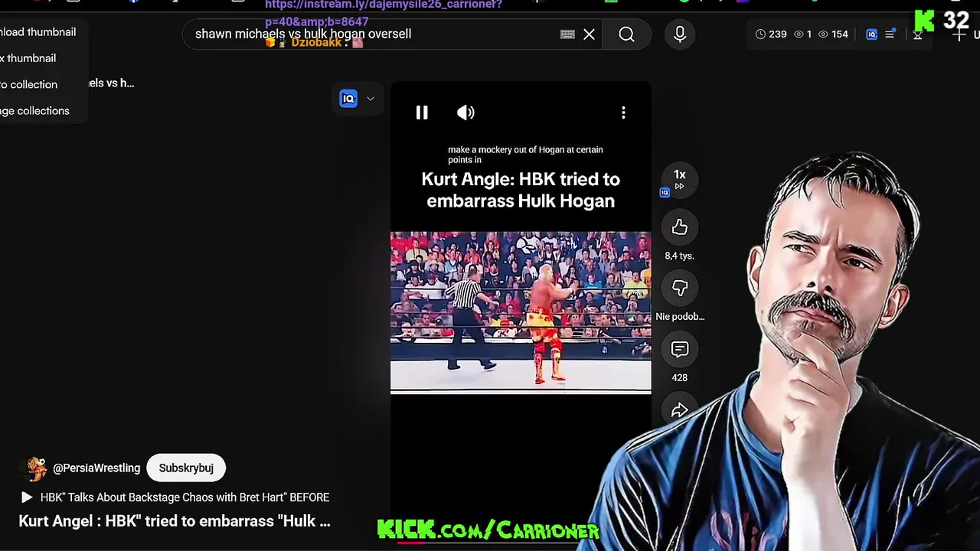Screen dimensions: 980x551
Task: Click the search magnifier button
Action: 626,34
